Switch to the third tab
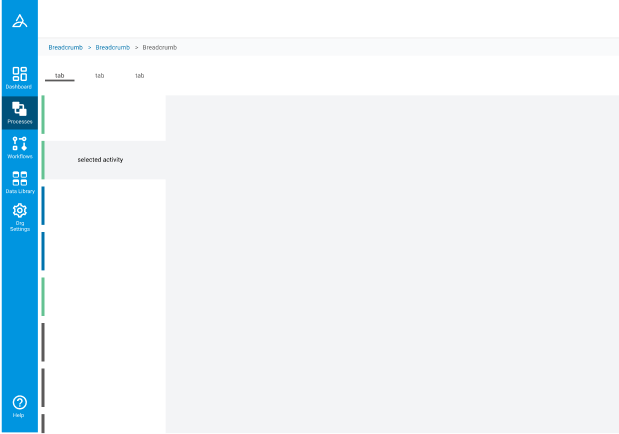The width and height of the screenshot is (619, 434). tap(140, 76)
